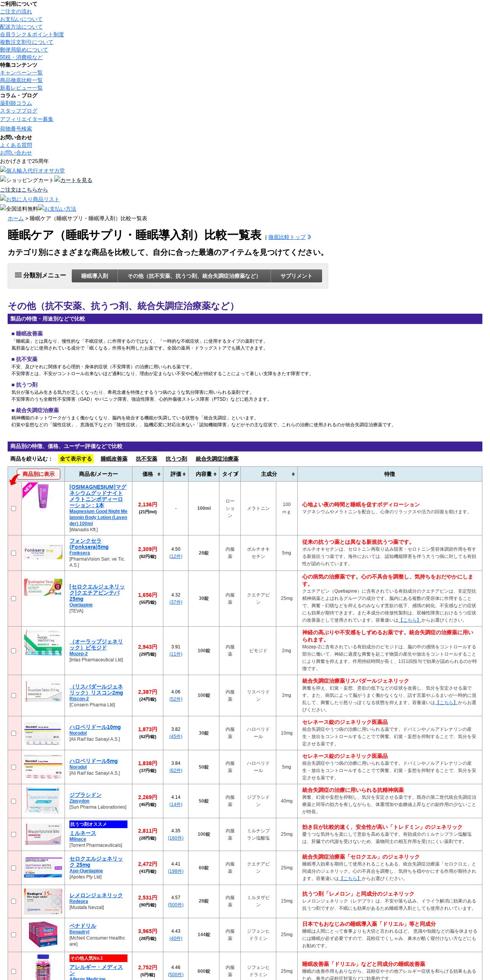The image size is (490, 980).
Task: Open the Benadryl product thumbnail
Action: [43, 934]
